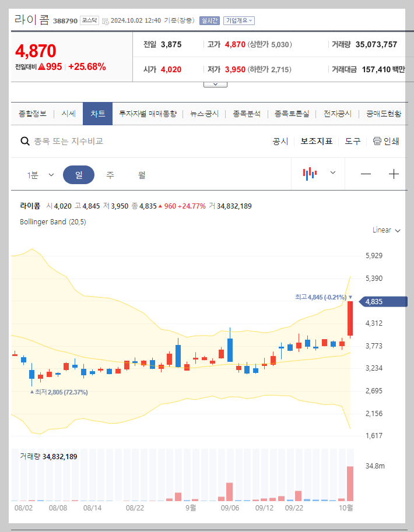This screenshot has width=414, height=532.
Task: Open the 보조지표 indicator settings
Action: 317,141
